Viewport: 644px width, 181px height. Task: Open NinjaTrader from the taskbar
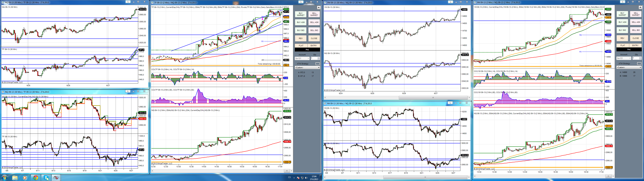[x=56, y=178]
